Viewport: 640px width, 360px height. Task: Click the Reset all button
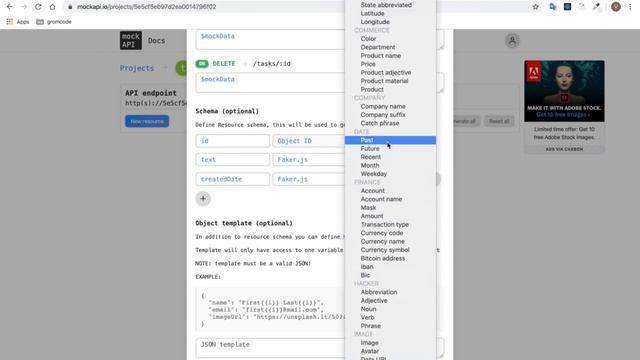(x=499, y=121)
